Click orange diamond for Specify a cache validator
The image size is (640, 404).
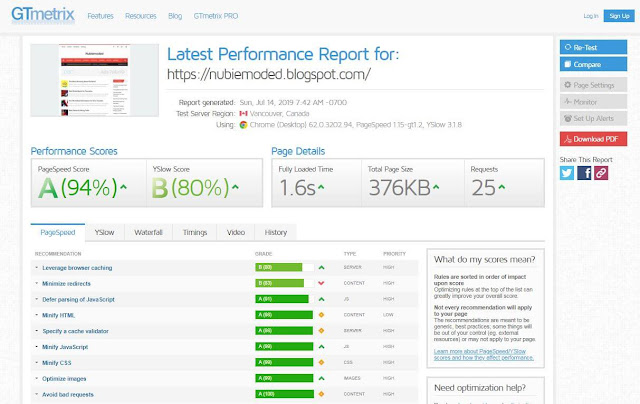coord(321,331)
